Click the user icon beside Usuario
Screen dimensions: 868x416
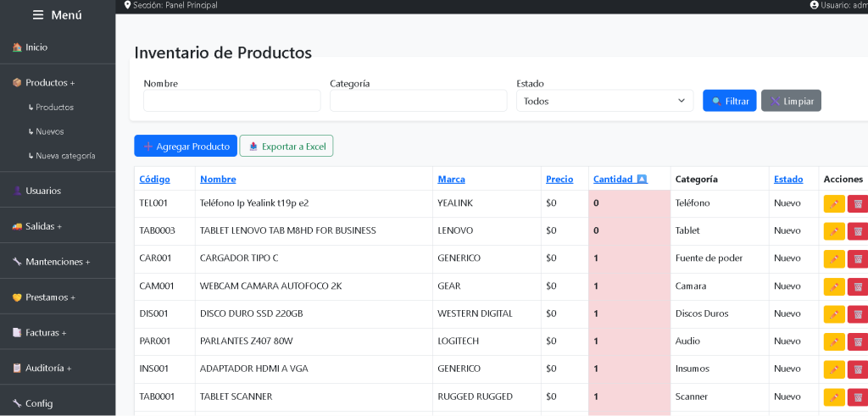pos(814,5)
